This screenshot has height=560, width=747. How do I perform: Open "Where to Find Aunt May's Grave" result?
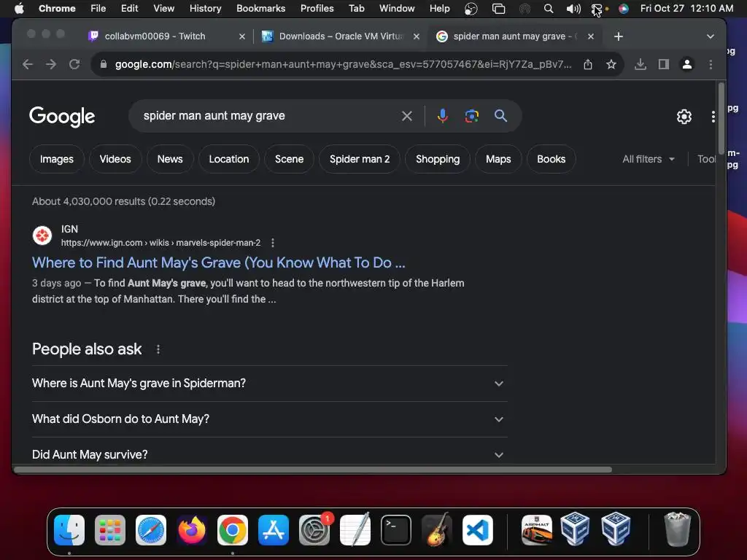(219, 262)
